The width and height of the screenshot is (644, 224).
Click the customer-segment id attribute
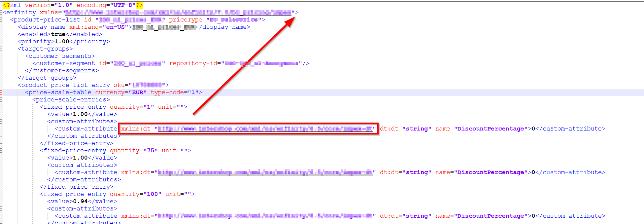(x=132, y=63)
